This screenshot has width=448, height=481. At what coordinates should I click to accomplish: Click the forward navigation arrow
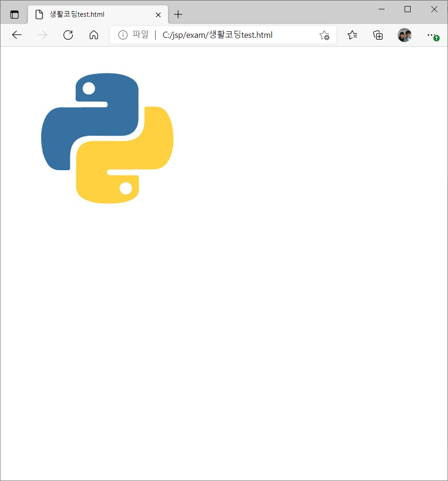42,35
